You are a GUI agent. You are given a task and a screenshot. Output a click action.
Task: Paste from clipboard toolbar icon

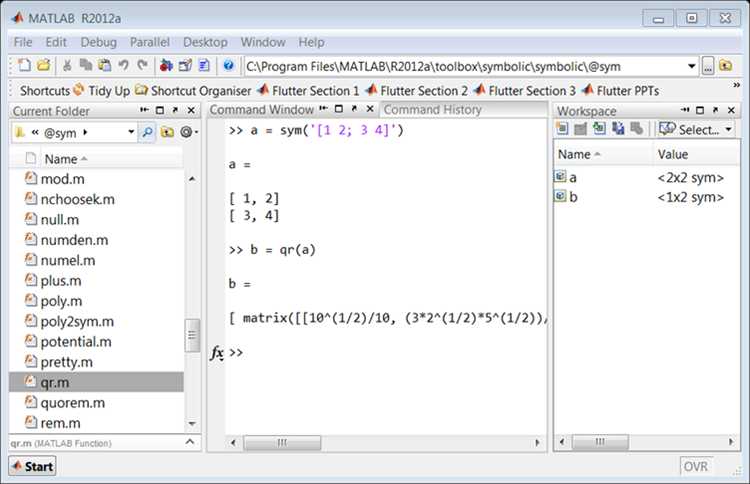(104, 65)
